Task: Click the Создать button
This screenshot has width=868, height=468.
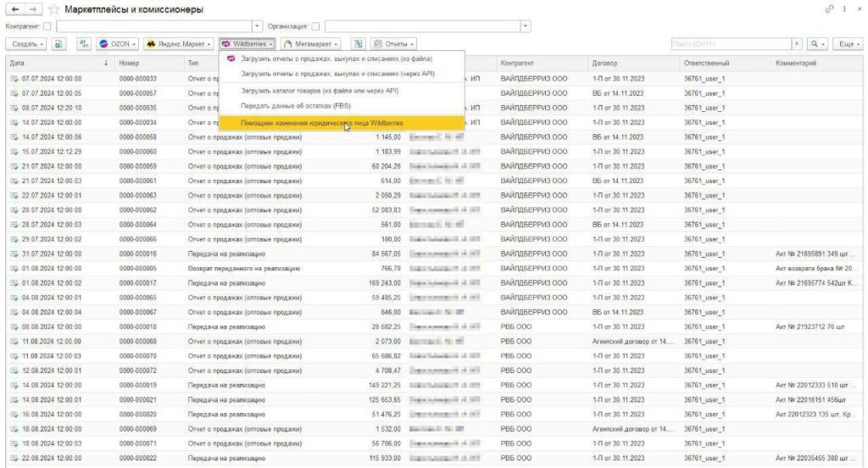Action: [27, 43]
